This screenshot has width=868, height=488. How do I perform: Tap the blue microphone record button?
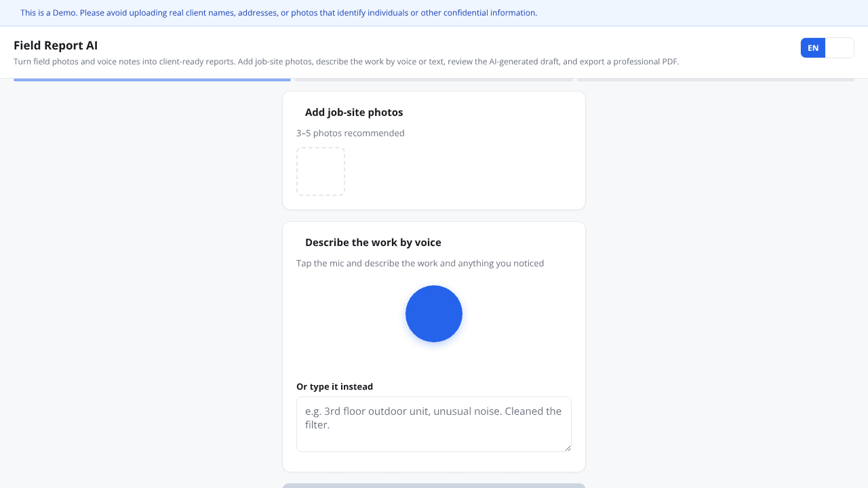point(434,314)
